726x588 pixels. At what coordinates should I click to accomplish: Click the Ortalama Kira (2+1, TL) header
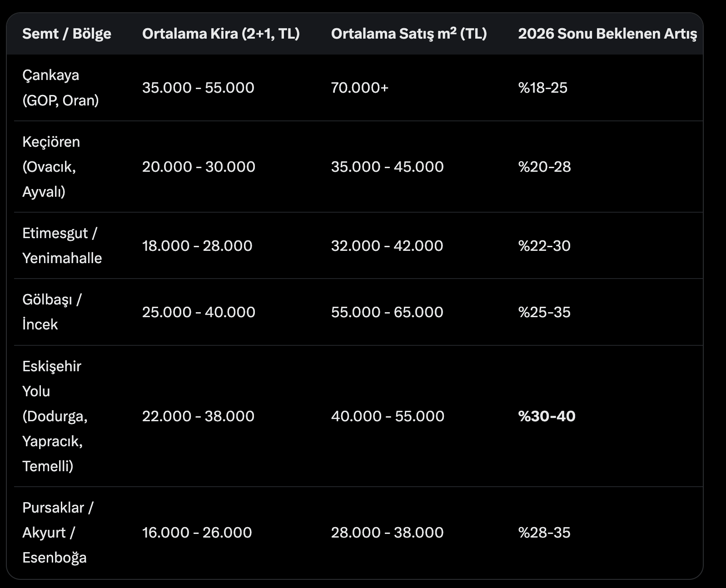(x=221, y=34)
